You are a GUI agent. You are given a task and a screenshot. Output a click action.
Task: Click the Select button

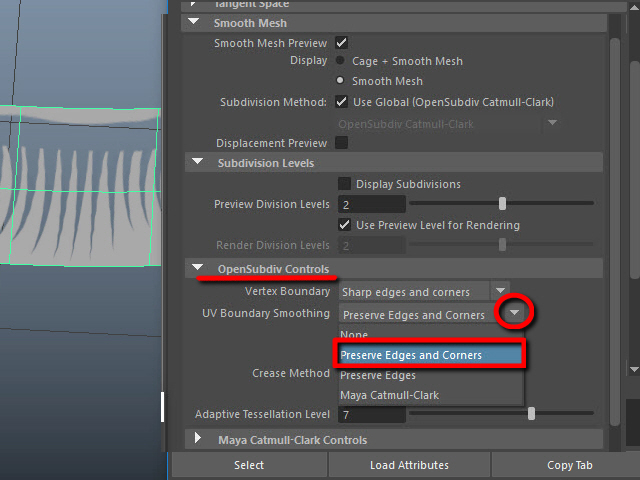click(x=249, y=465)
